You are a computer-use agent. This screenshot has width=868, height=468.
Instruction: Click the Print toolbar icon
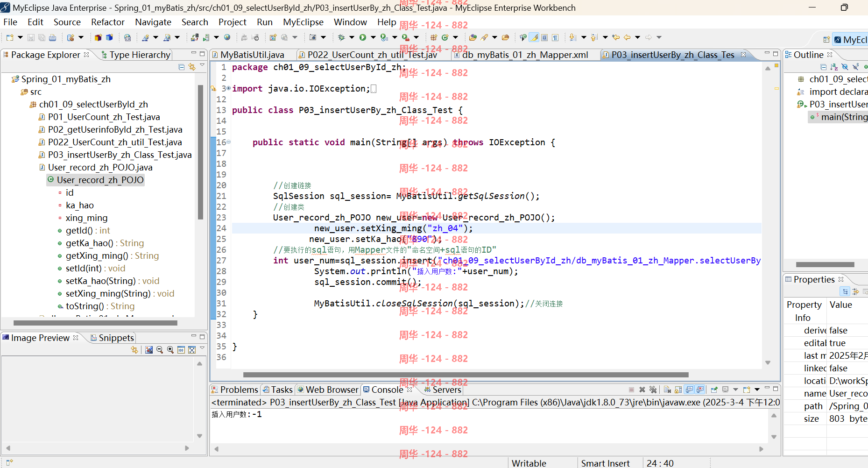52,37
